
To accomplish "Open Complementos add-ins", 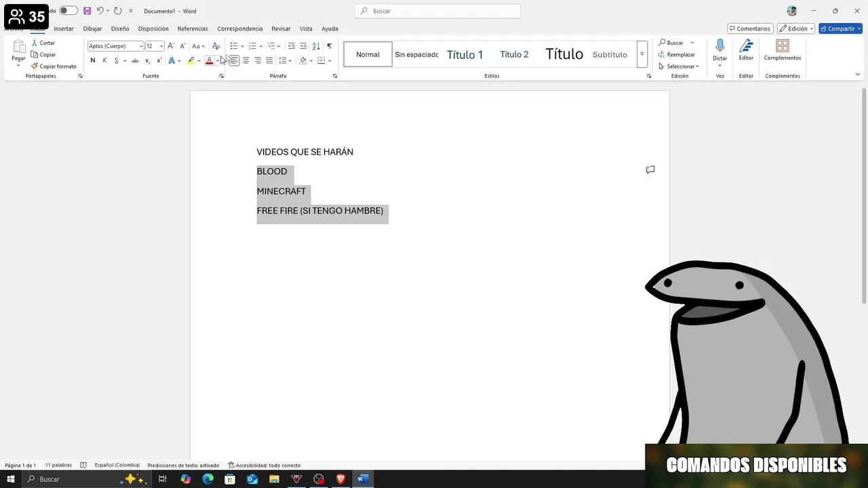I will 783,50.
